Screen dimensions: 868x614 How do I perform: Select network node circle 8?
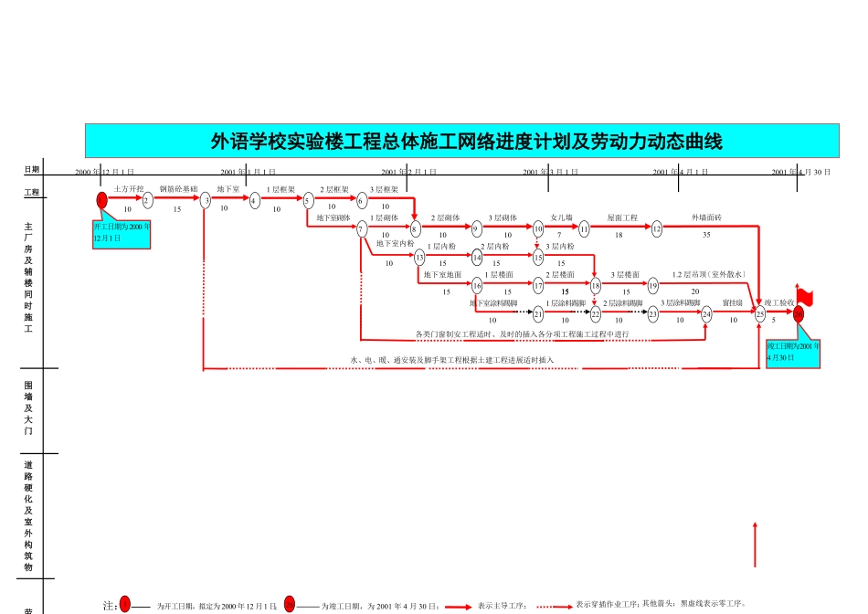(x=415, y=228)
